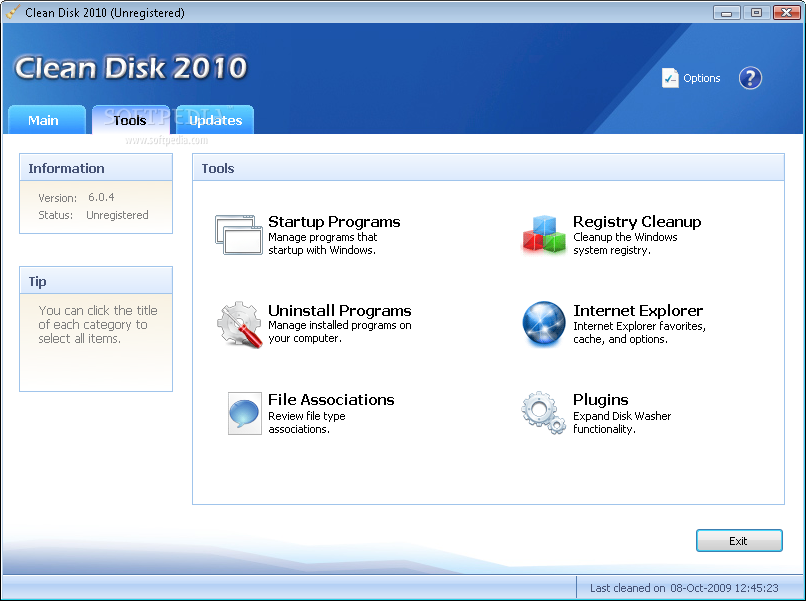This screenshot has height=601, width=806.
Task: Click the Tools panel header
Action: coord(488,168)
